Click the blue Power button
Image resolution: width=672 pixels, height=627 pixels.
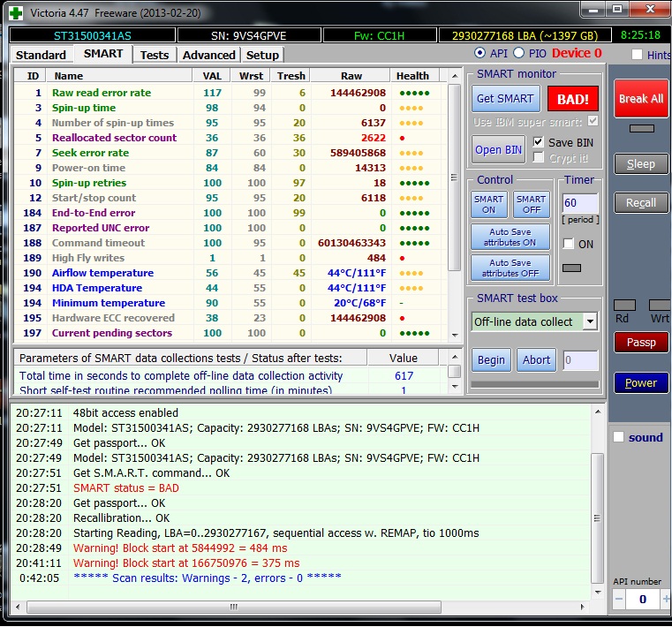click(x=640, y=383)
